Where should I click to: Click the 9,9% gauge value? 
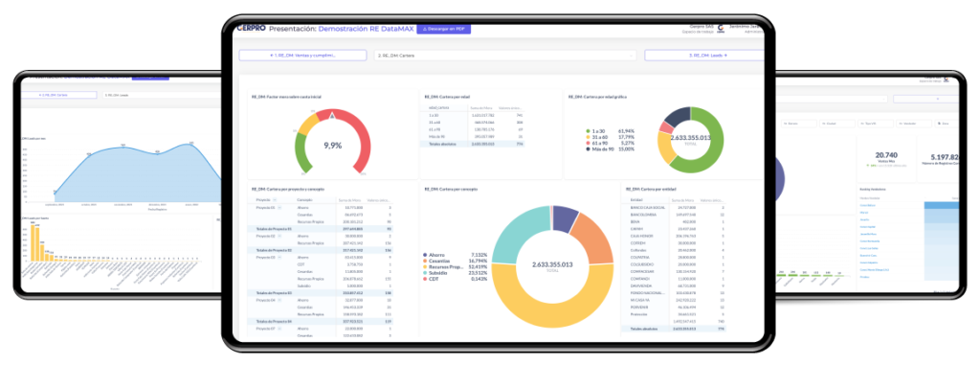point(332,146)
